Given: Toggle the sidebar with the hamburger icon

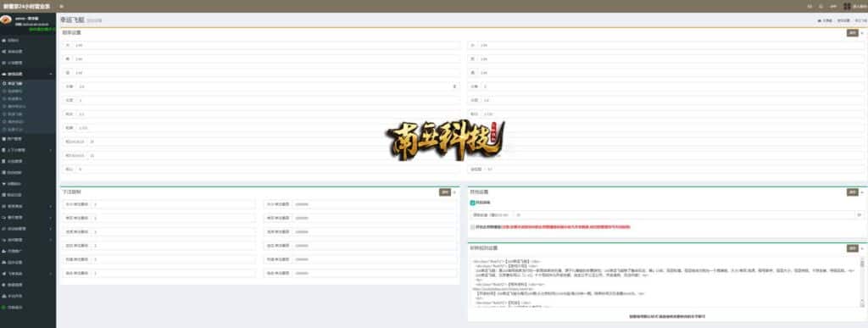Looking at the screenshot, I should pos(61,6).
